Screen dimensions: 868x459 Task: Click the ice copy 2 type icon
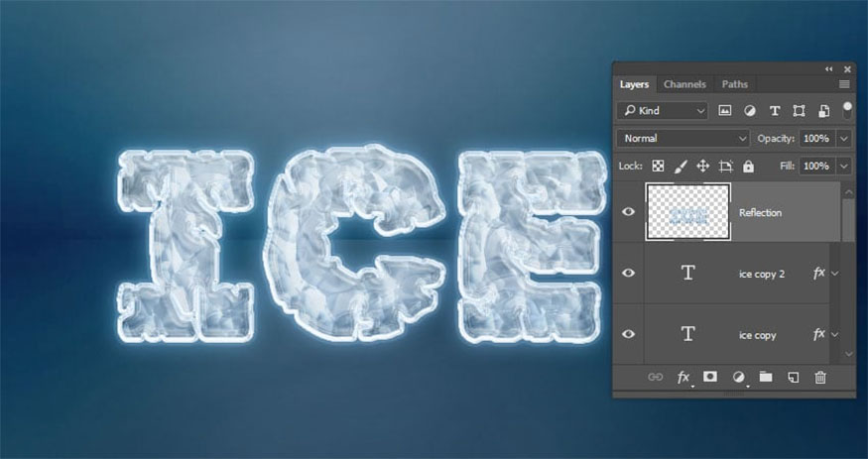[x=688, y=273]
